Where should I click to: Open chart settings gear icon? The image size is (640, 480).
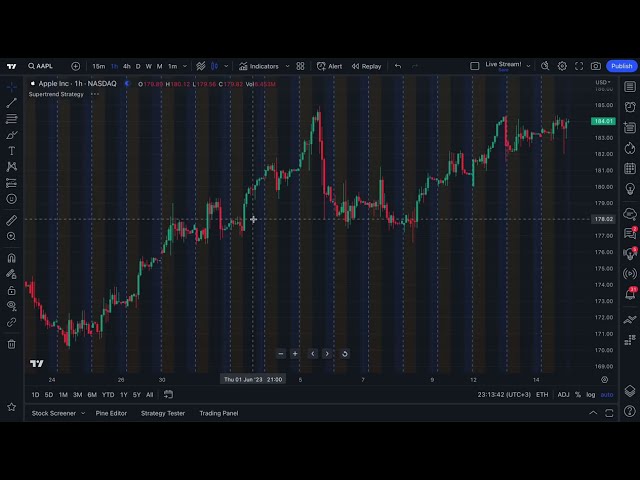[x=562, y=66]
